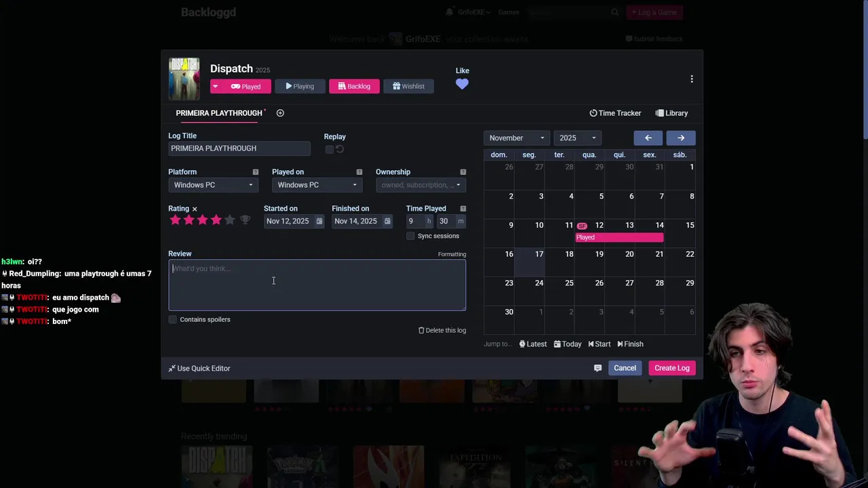This screenshot has height=488, width=868.
Task: Click the Time Played help question icon
Action: pyautogui.click(x=463, y=209)
